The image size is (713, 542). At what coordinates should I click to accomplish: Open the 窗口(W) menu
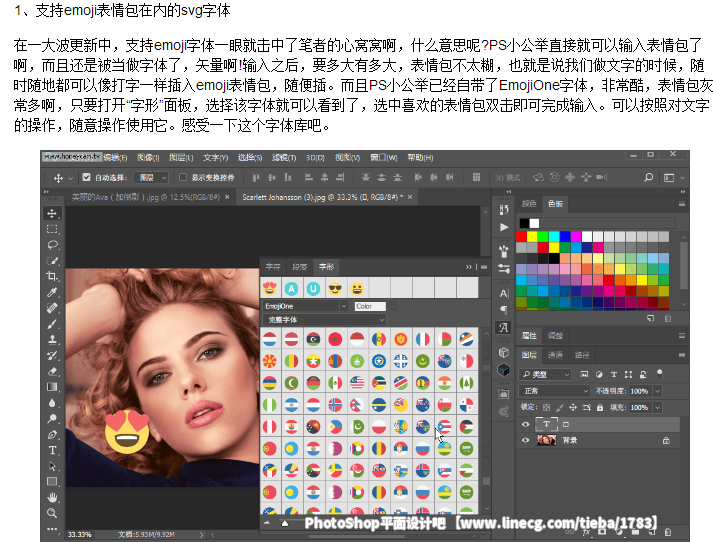(383, 158)
